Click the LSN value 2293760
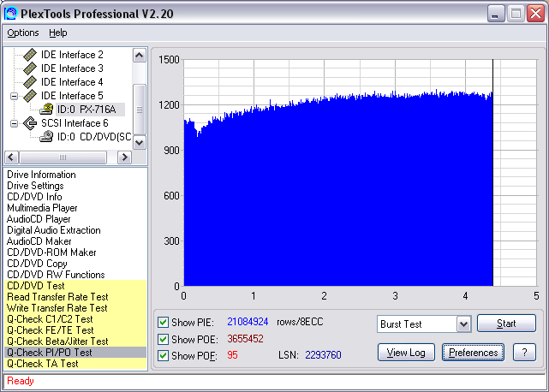The image size is (549, 392). tap(323, 355)
